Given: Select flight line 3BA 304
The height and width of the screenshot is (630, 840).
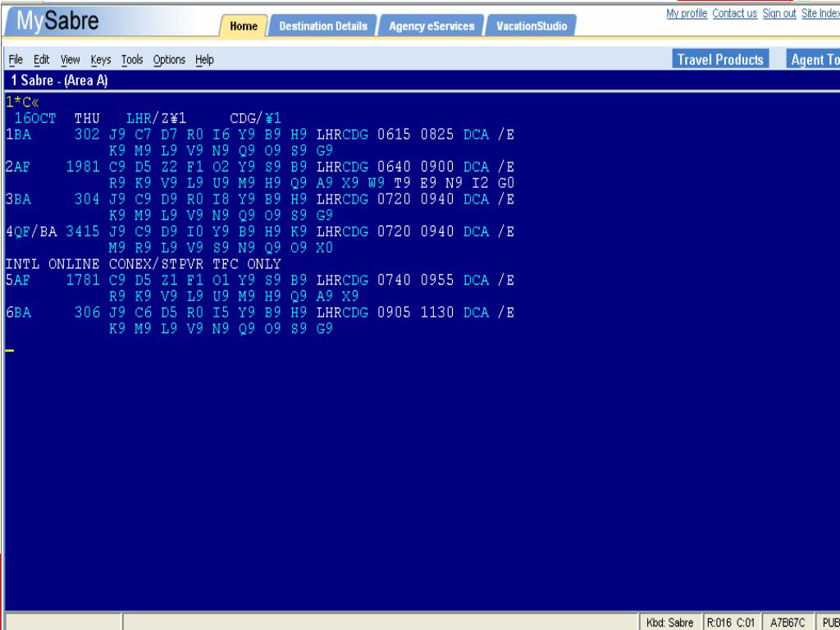Looking at the screenshot, I should [x=260, y=207].
